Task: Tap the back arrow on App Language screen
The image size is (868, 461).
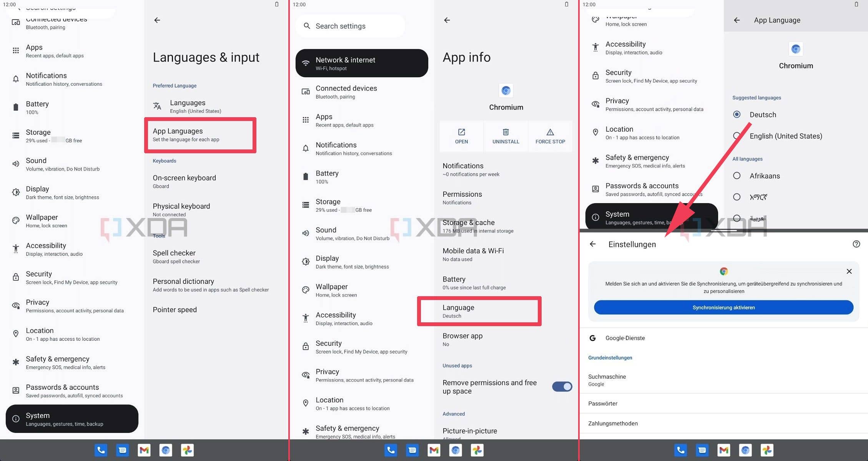Action: 737,20
